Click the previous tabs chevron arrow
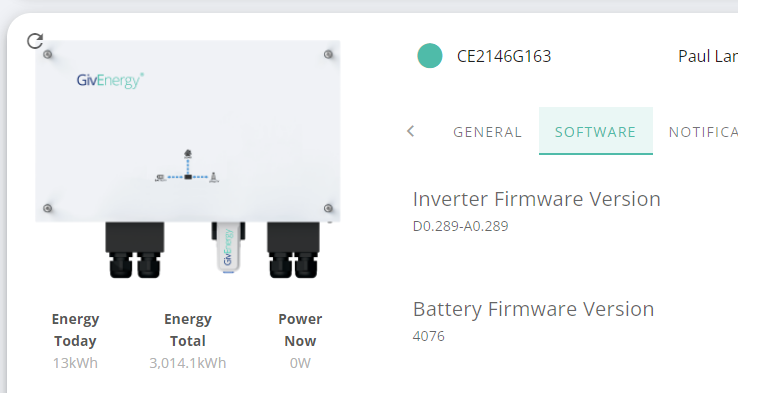The width and height of the screenshot is (759, 398). pos(410,131)
